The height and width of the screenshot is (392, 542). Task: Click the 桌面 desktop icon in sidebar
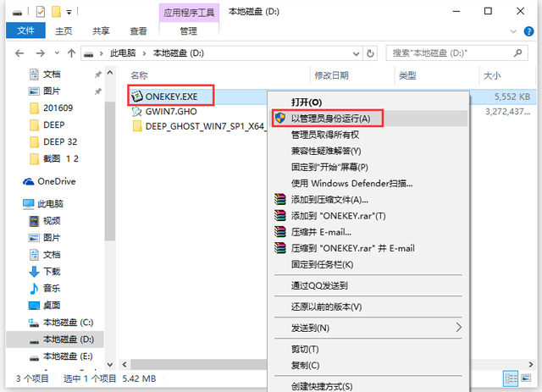tap(34, 306)
